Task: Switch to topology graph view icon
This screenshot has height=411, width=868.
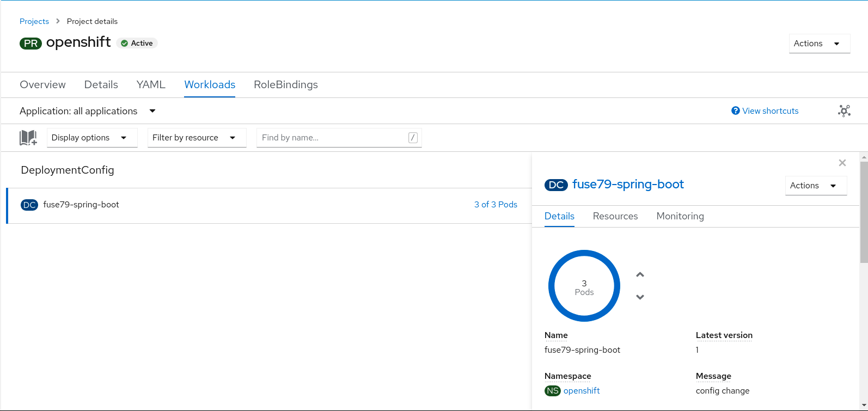Action: (x=844, y=111)
